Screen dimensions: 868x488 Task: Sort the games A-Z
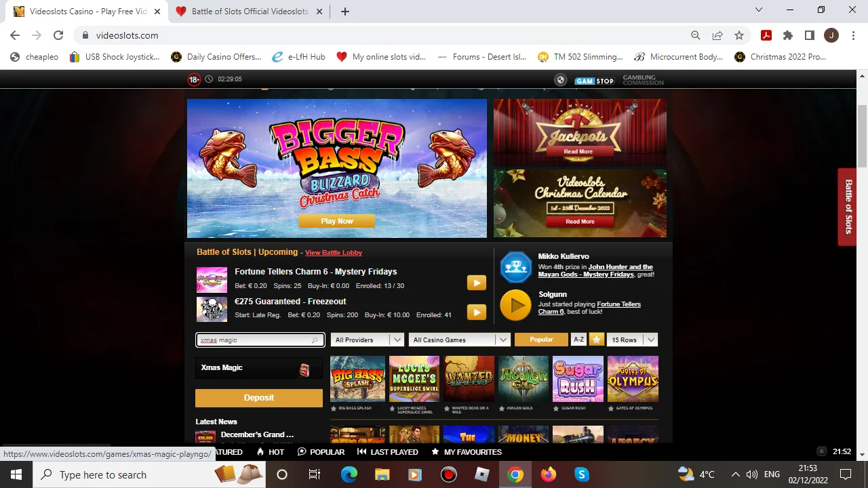coord(578,340)
